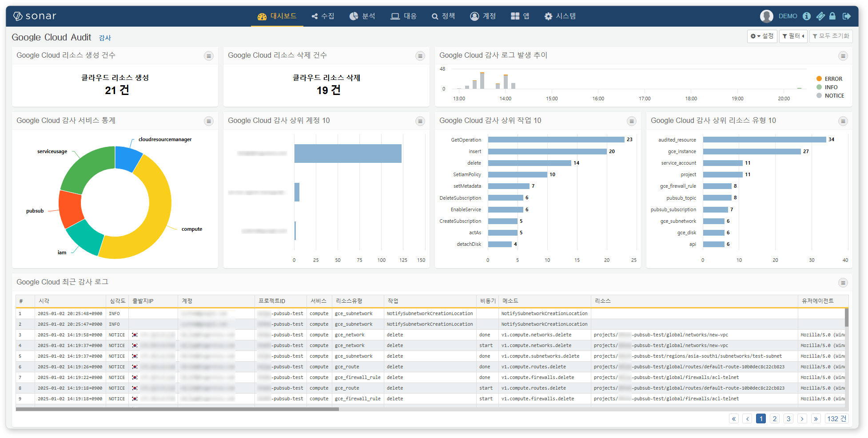Click gce_instance bar in 리소스 유형 chart
868x438 pixels.
pos(752,151)
